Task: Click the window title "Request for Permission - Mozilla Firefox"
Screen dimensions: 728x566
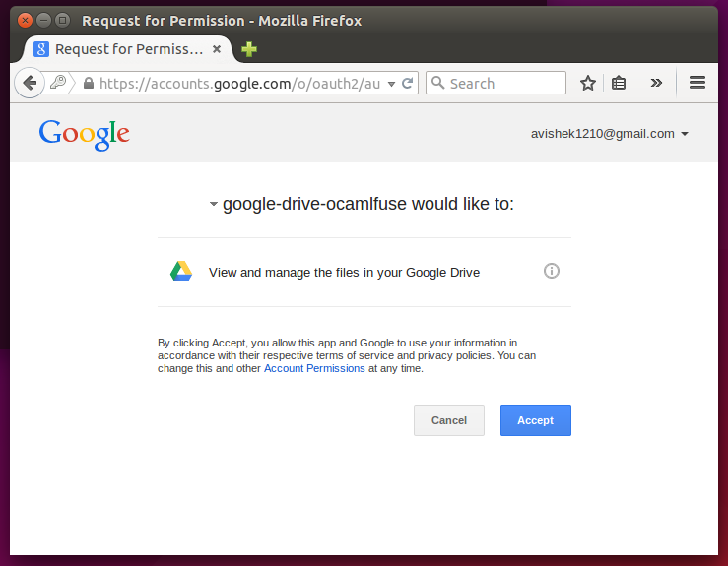Action: 222,21
